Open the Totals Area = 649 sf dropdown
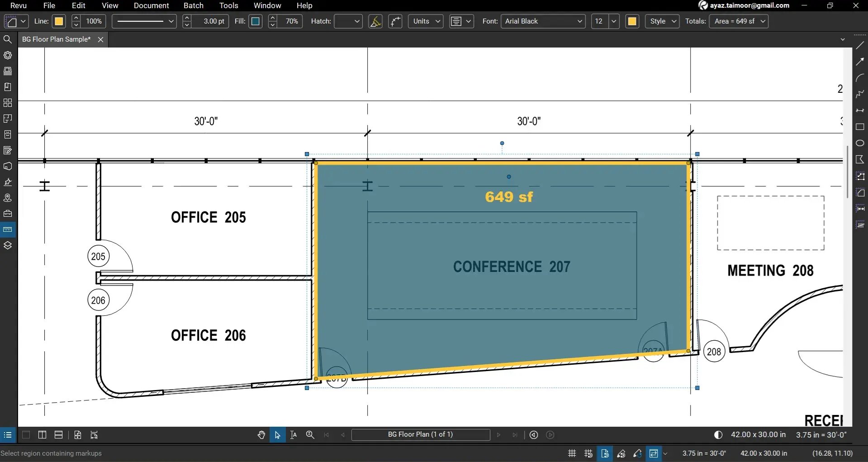The height and width of the screenshot is (462, 868). pos(739,21)
